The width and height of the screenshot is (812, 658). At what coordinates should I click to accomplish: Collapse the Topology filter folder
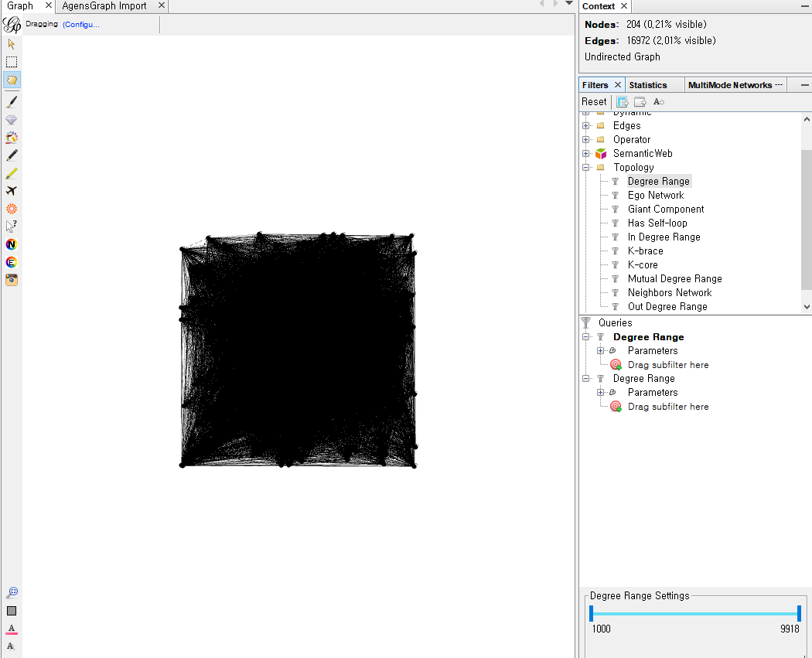pos(585,167)
